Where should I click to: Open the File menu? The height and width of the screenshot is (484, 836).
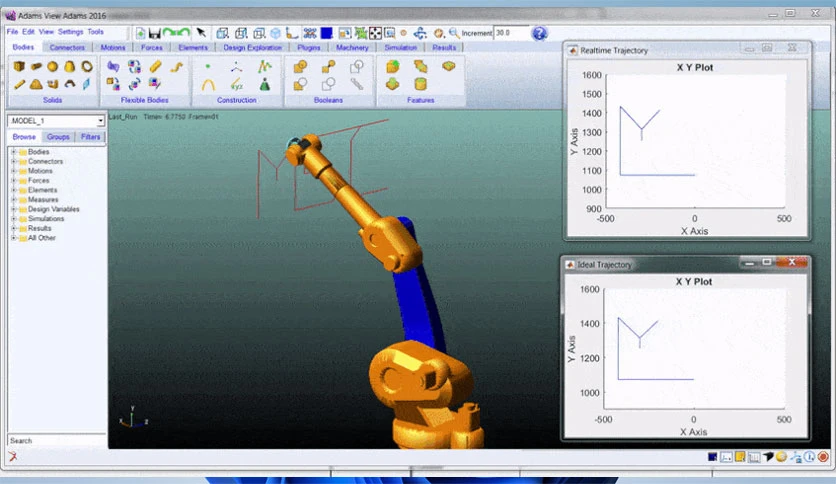click(x=12, y=32)
